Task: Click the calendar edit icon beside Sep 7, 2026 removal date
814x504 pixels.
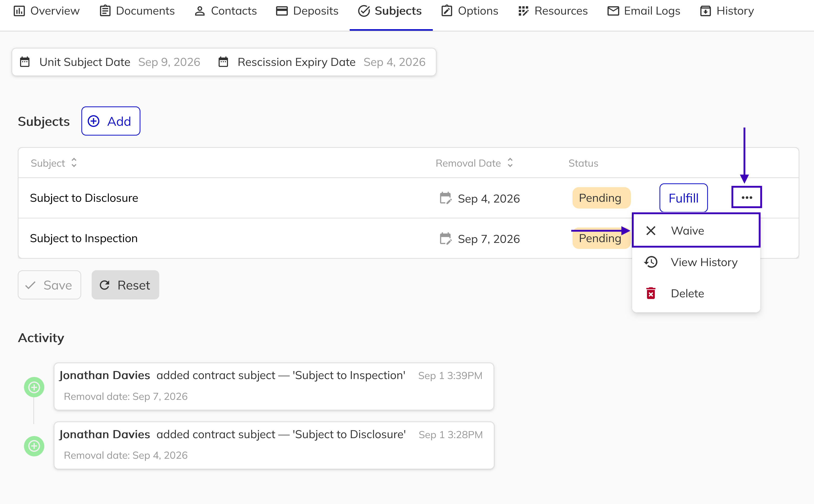Action: coord(445,239)
